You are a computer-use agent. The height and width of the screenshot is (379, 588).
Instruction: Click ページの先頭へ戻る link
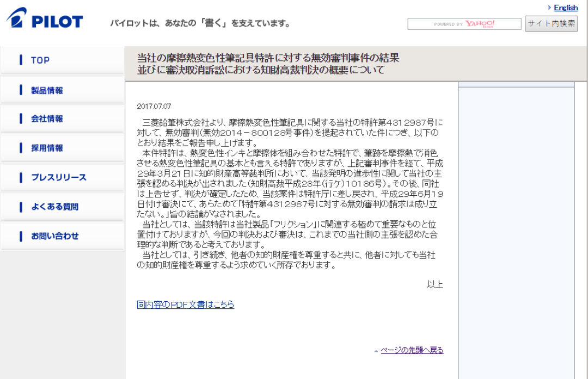click(x=412, y=350)
